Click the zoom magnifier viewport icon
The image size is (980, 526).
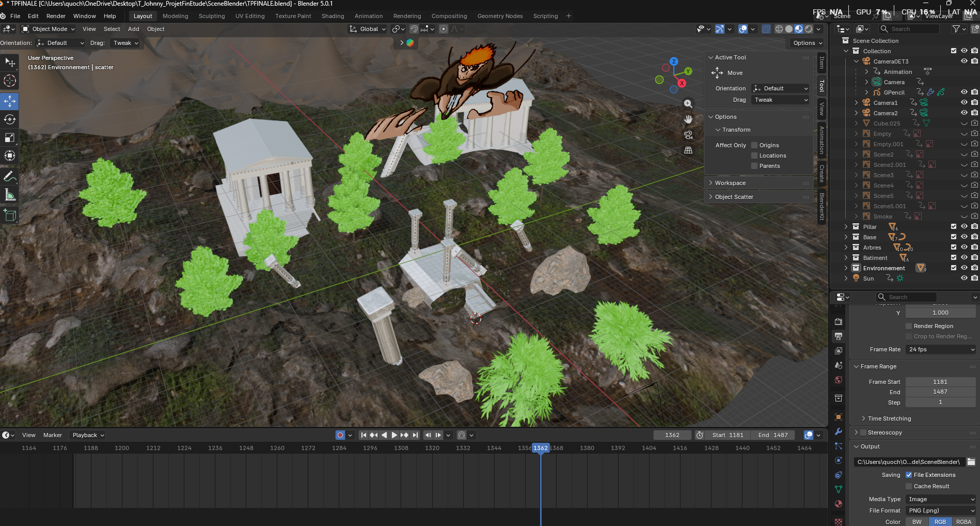coord(688,104)
